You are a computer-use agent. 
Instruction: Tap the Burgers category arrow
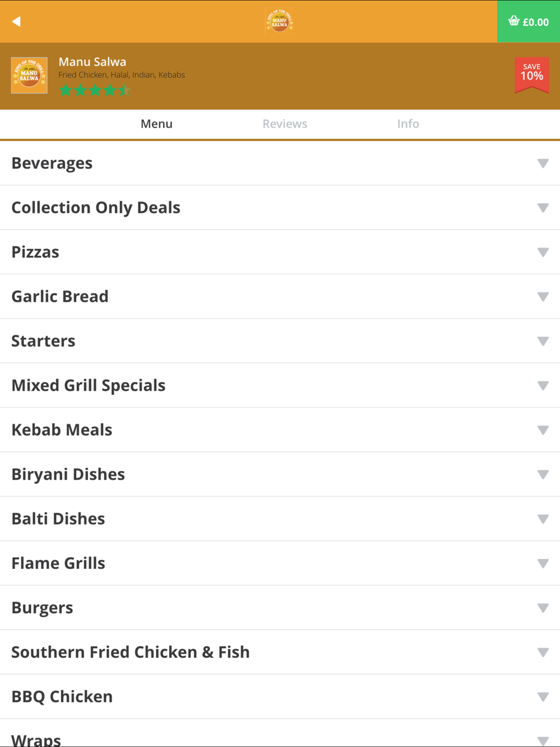click(x=543, y=608)
